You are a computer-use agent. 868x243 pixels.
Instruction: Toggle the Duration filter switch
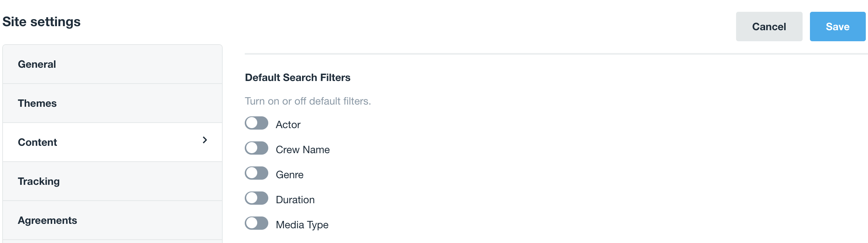(x=257, y=198)
